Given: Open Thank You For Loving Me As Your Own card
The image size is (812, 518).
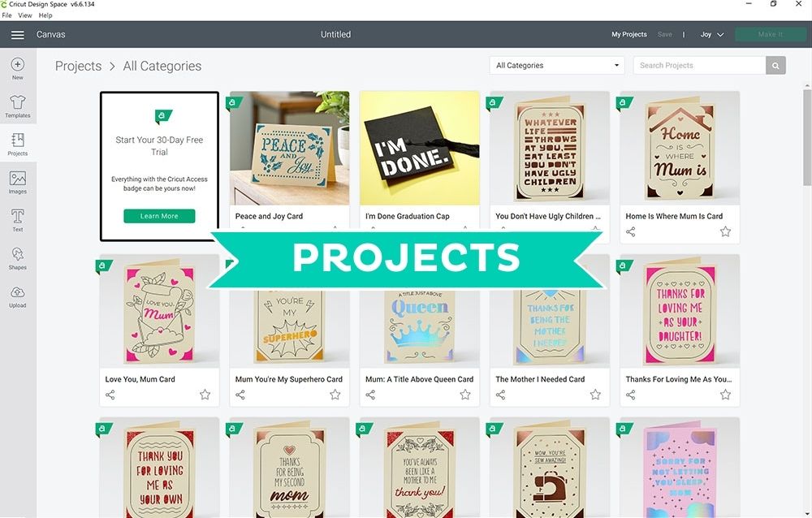Looking at the screenshot, I should click(159, 468).
